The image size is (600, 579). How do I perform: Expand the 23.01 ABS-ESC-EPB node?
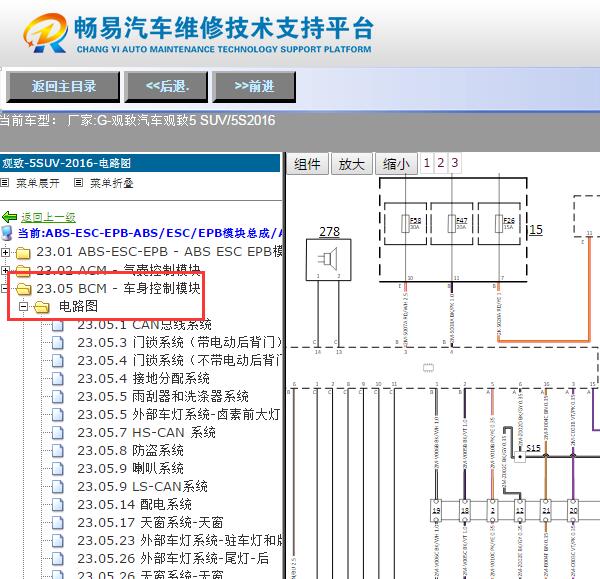(x=5, y=252)
